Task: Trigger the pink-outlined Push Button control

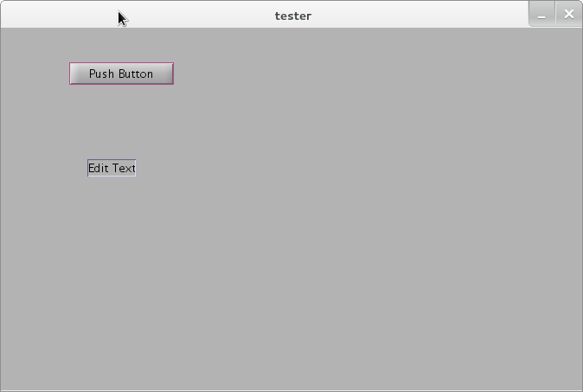Action: [121, 74]
